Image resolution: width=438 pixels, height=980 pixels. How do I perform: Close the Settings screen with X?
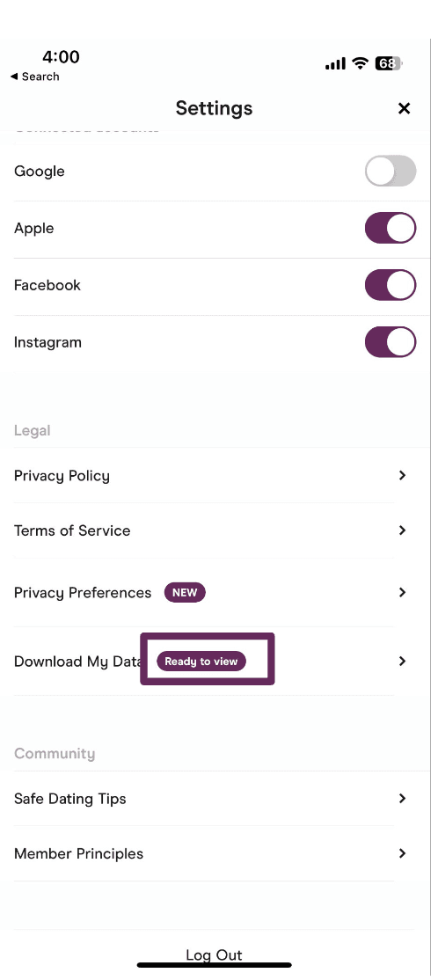[404, 108]
